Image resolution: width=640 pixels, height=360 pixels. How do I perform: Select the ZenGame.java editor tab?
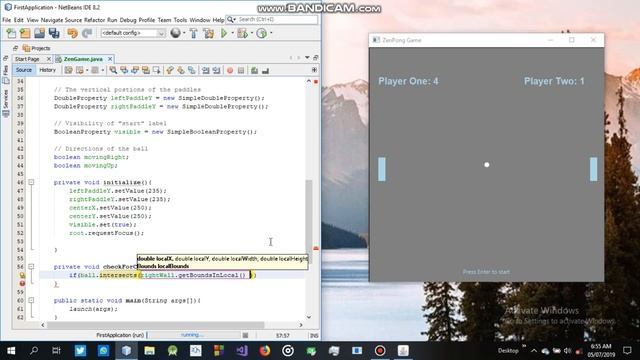83,59
